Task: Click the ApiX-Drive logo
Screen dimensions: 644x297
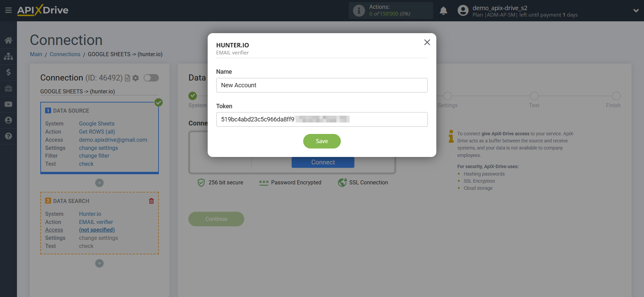Action: pyautogui.click(x=43, y=10)
